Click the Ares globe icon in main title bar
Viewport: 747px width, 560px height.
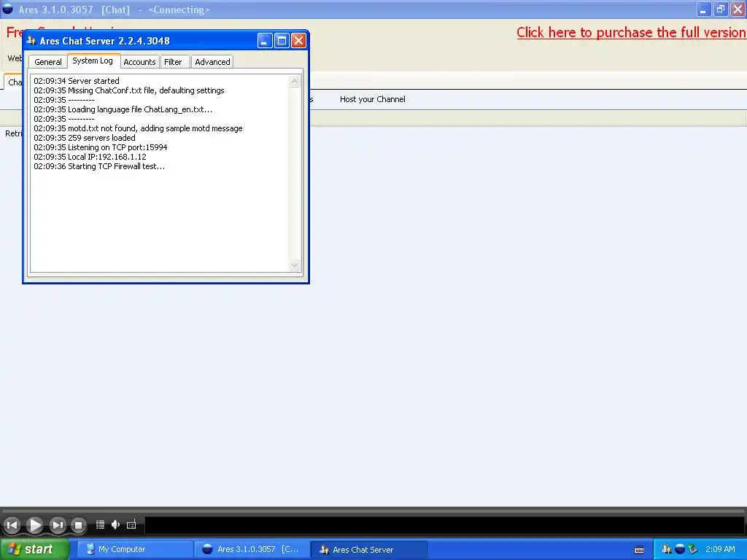7,9
